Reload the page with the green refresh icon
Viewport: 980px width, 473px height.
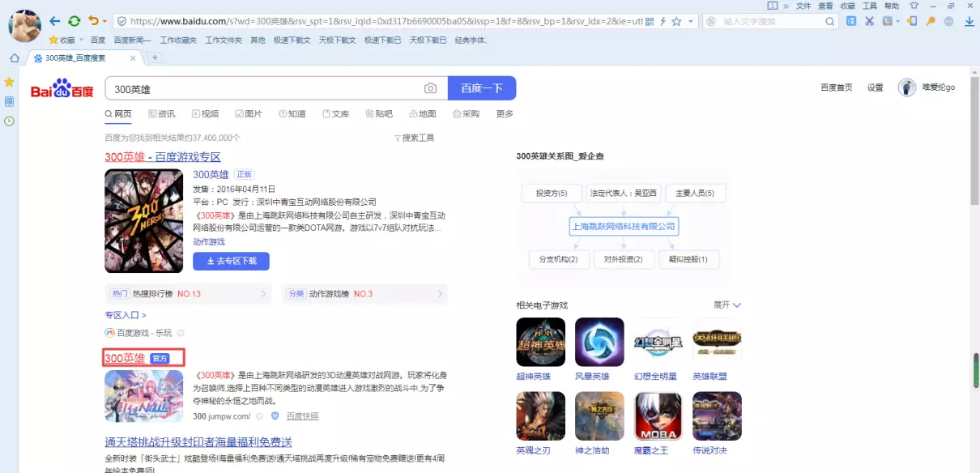coord(75,21)
